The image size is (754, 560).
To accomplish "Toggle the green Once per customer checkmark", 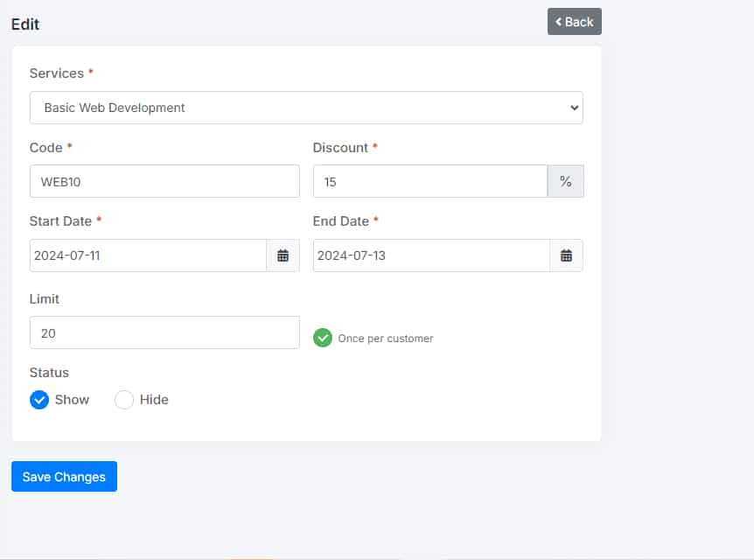I will [323, 338].
